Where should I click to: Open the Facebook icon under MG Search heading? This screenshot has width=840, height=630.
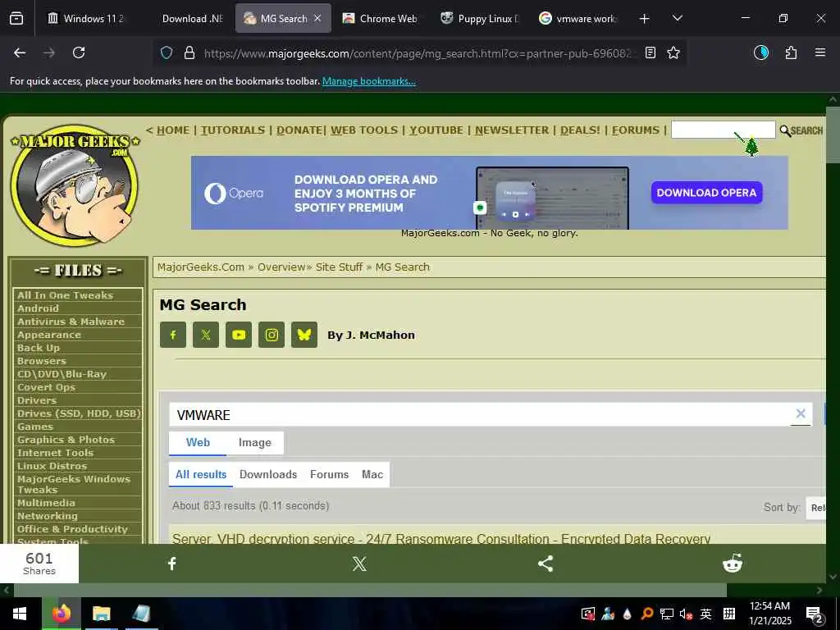tap(173, 335)
